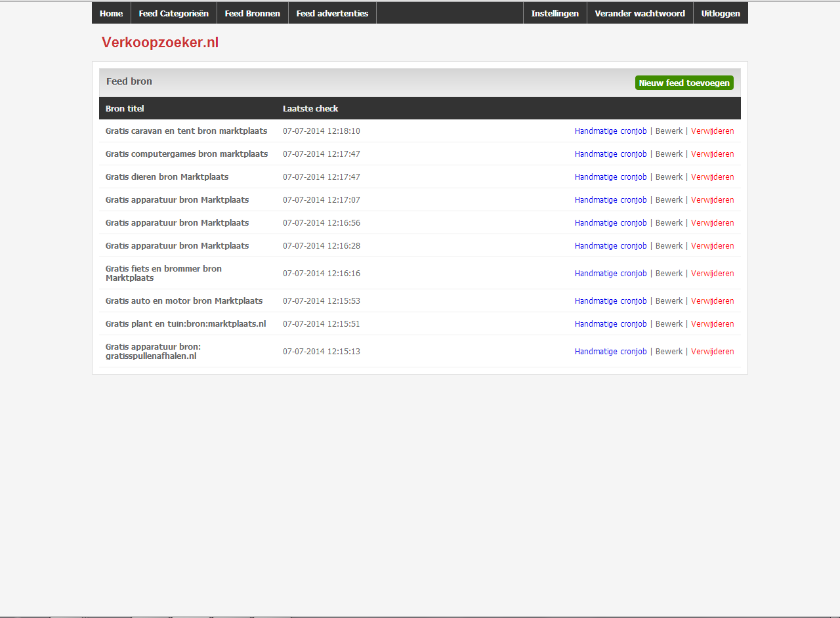Image resolution: width=840 pixels, height=618 pixels.
Task: Delete computergames feed with Verwijderen
Action: [x=713, y=154]
